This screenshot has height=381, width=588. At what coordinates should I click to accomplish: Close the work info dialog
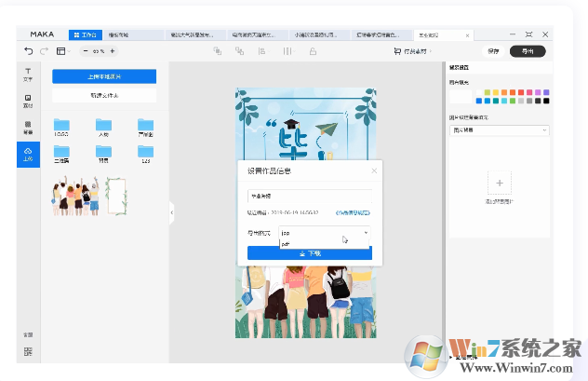[374, 170]
